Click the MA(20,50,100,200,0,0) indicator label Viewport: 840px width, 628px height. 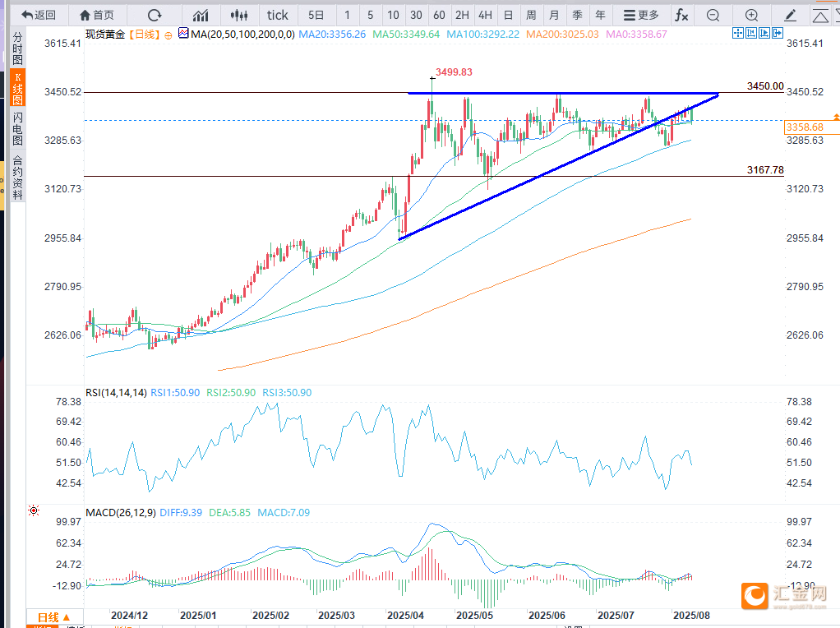pos(242,35)
